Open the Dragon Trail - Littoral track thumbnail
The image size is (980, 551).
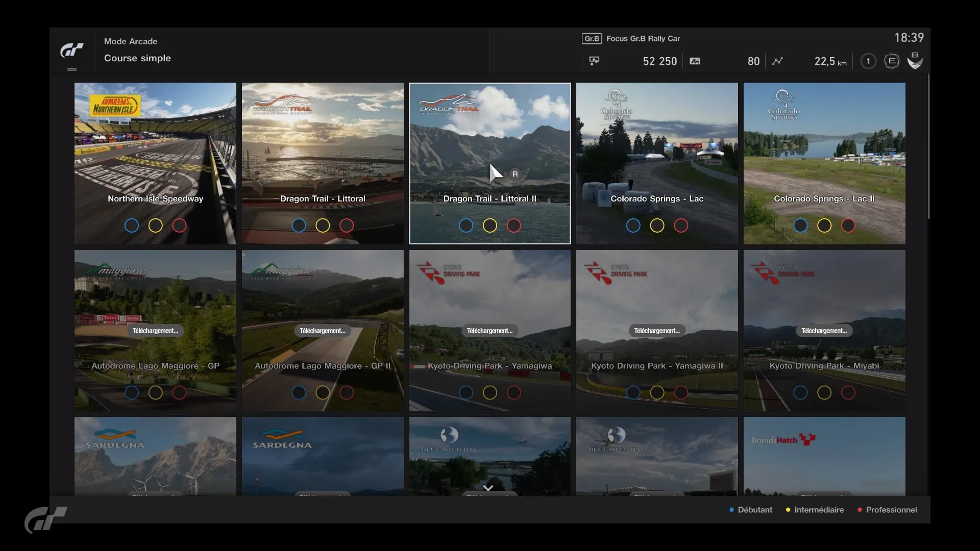(322, 153)
